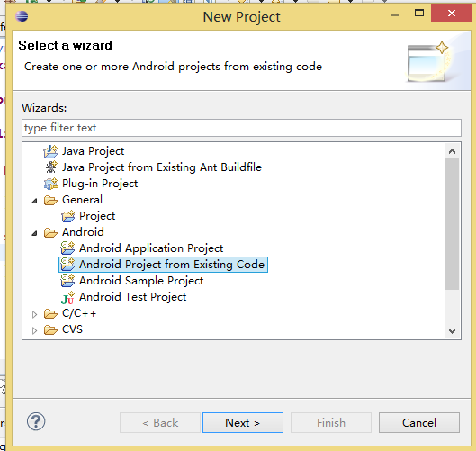Click the Eclipse logo in title bar
The height and width of the screenshot is (451, 476).
coord(22,16)
